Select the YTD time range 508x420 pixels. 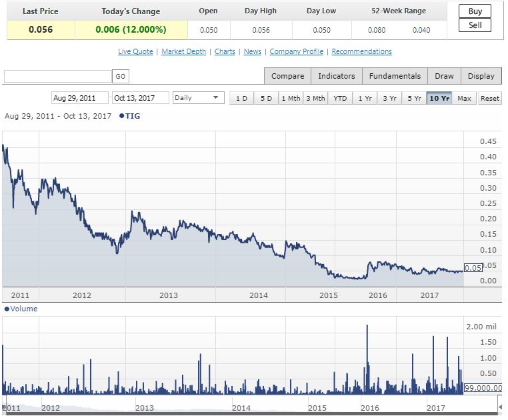point(340,98)
